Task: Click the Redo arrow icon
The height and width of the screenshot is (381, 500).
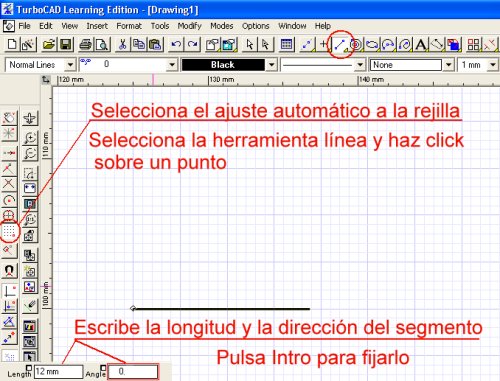Action: coord(193,44)
